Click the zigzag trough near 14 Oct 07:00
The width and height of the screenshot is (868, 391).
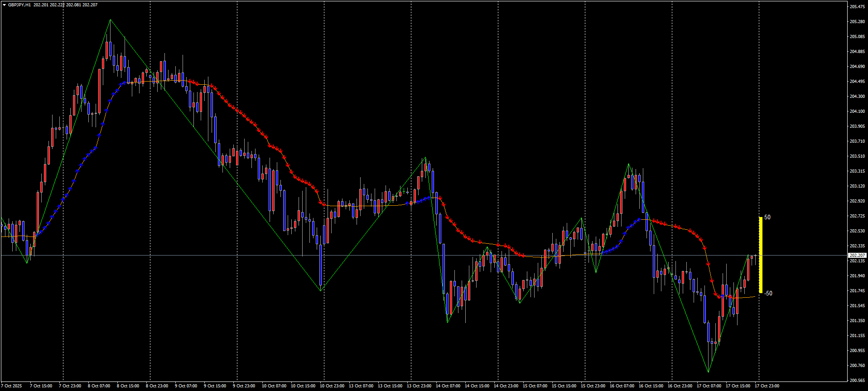(x=448, y=322)
